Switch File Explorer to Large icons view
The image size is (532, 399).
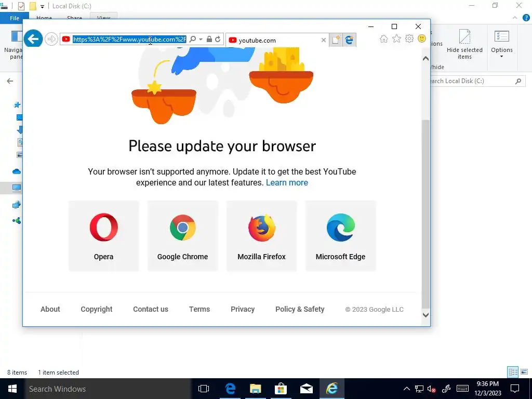[525, 372]
